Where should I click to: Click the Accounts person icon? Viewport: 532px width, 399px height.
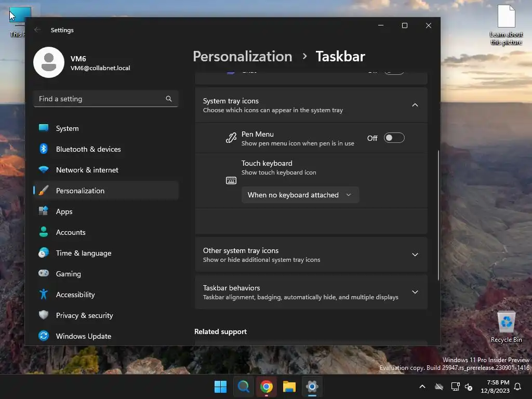click(x=44, y=232)
